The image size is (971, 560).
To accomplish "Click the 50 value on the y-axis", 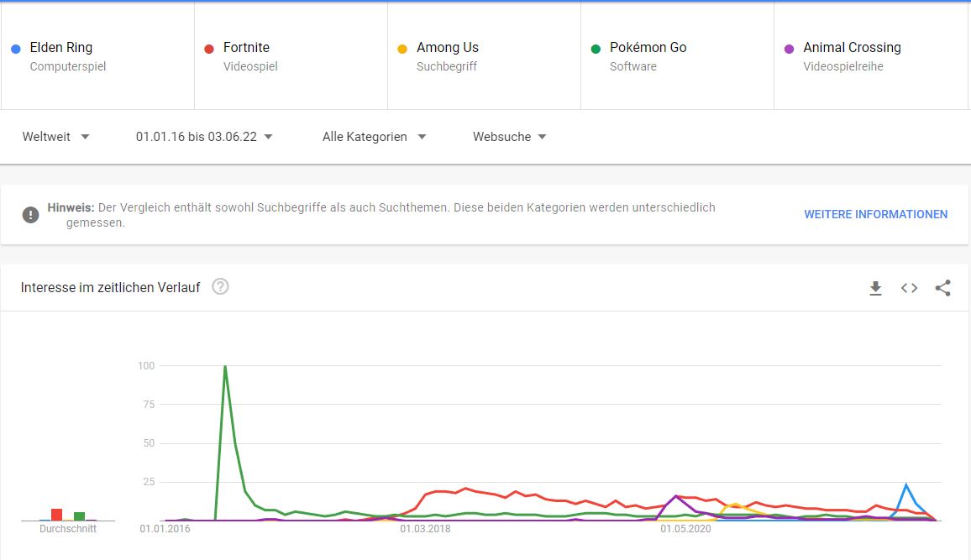I will pyautogui.click(x=149, y=443).
